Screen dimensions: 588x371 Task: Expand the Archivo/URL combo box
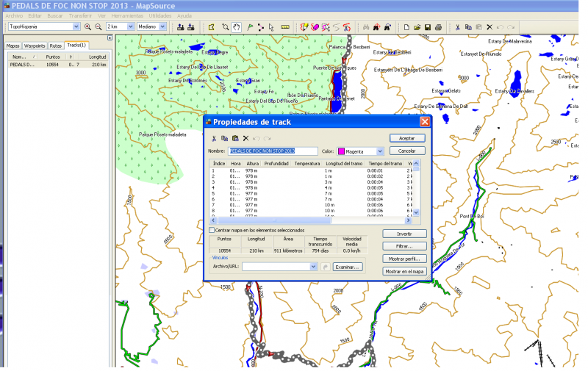click(x=314, y=267)
